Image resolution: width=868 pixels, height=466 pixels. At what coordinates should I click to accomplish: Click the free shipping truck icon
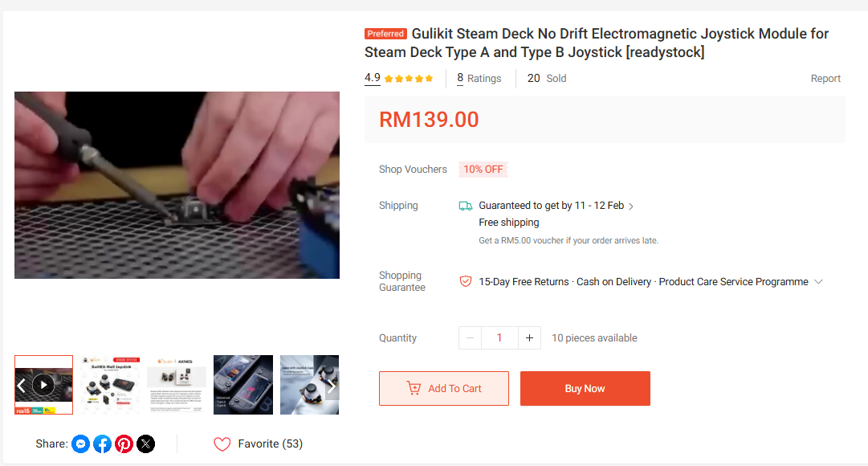[x=466, y=206]
